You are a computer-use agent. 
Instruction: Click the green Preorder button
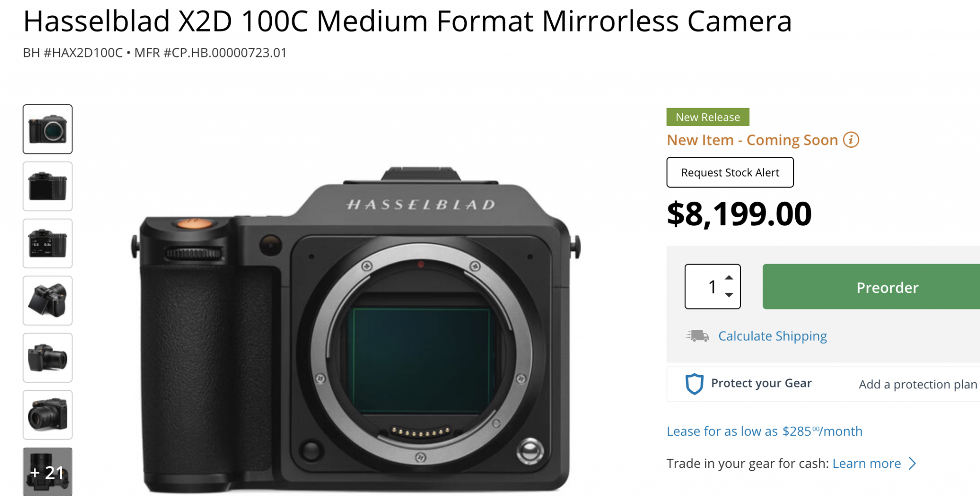[888, 287]
